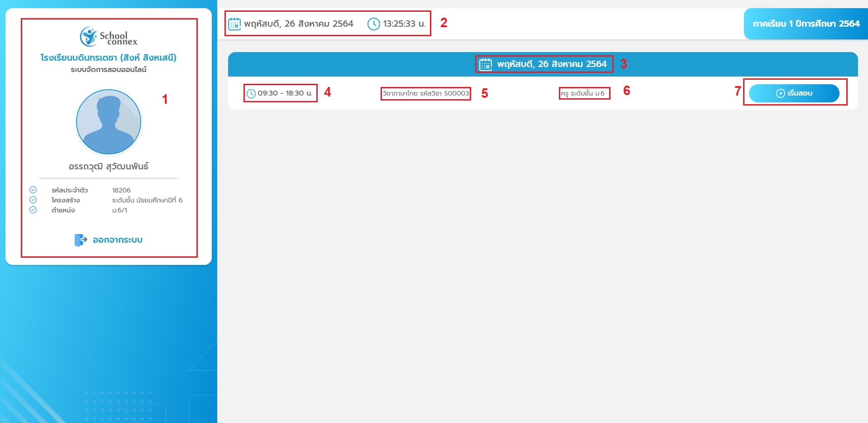The height and width of the screenshot is (423, 868).
Task: Click the ภาคเรียน 1 ปีการศึกษา 2564 banner
Action: (x=806, y=24)
